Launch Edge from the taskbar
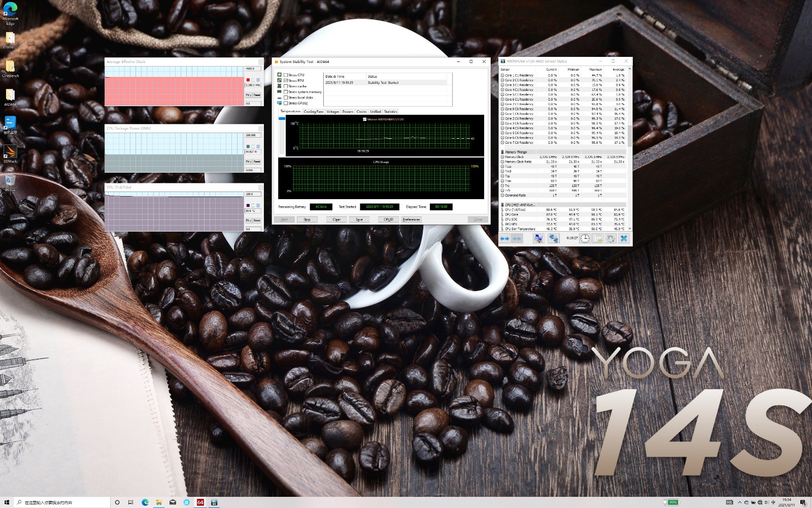Viewport: 812px width, 508px height. pos(145,502)
